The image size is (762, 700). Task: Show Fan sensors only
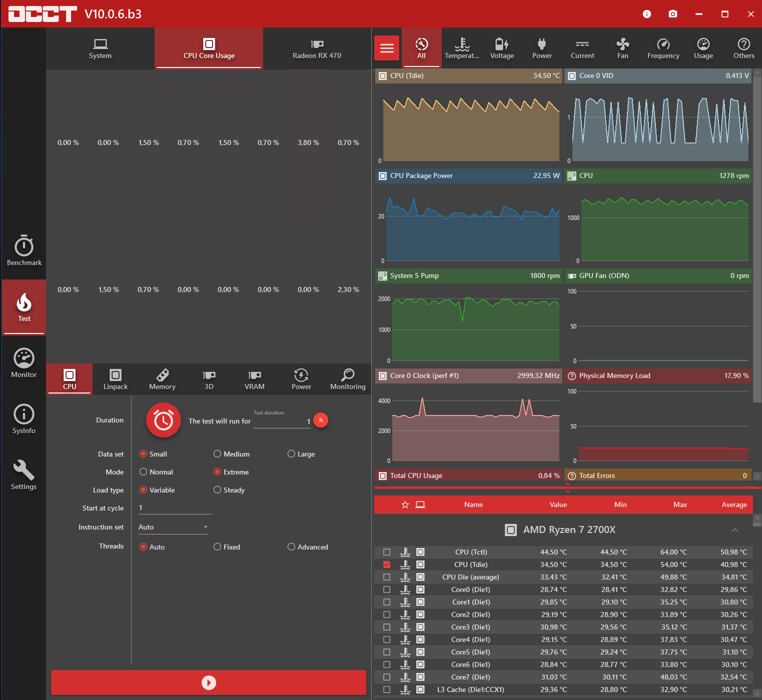622,48
